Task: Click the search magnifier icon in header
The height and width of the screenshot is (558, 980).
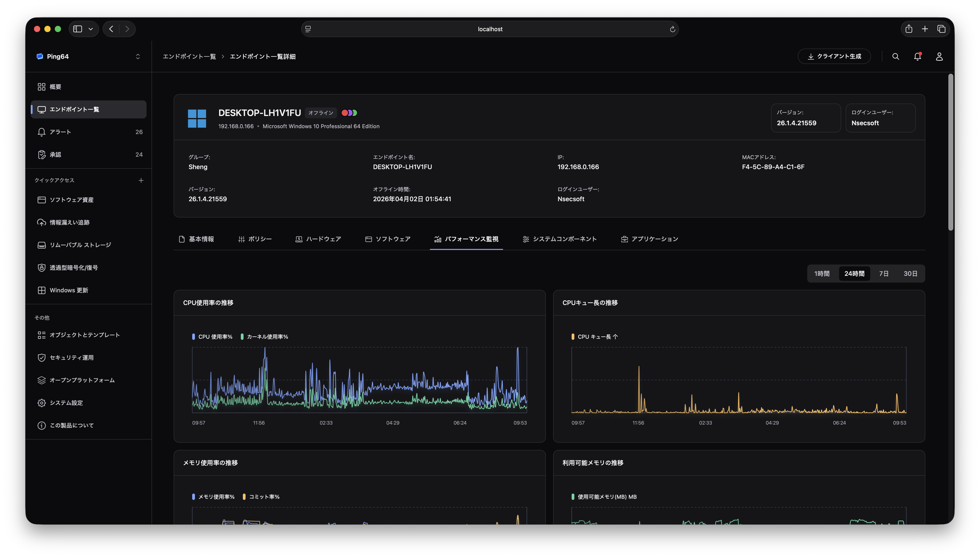Action: click(895, 56)
